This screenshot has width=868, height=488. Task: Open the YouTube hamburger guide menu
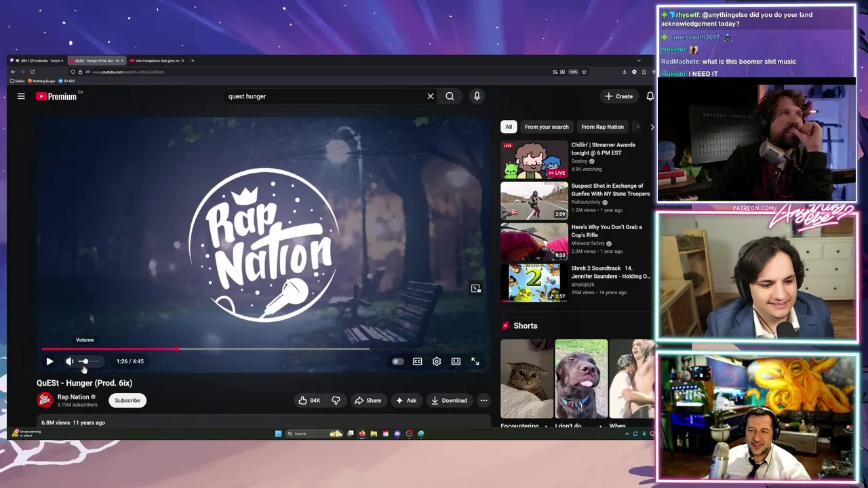(21, 96)
